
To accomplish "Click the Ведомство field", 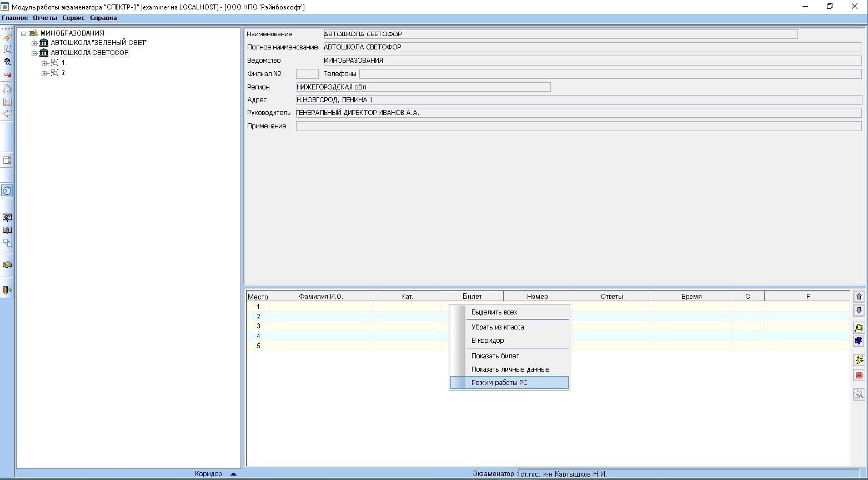I will pos(593,61).
